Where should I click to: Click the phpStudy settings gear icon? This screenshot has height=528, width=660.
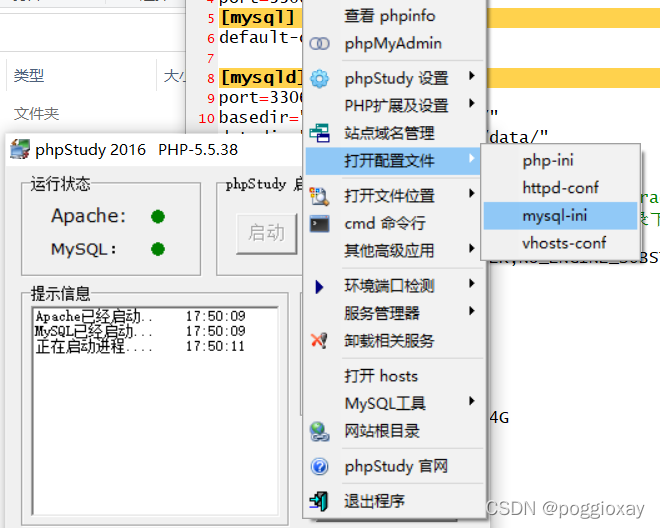(319, 78)
